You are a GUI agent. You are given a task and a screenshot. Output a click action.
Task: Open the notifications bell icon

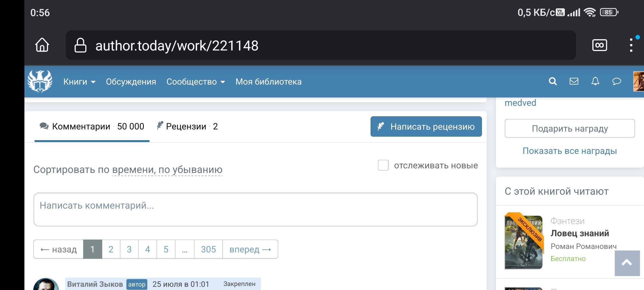coord(595,81)
